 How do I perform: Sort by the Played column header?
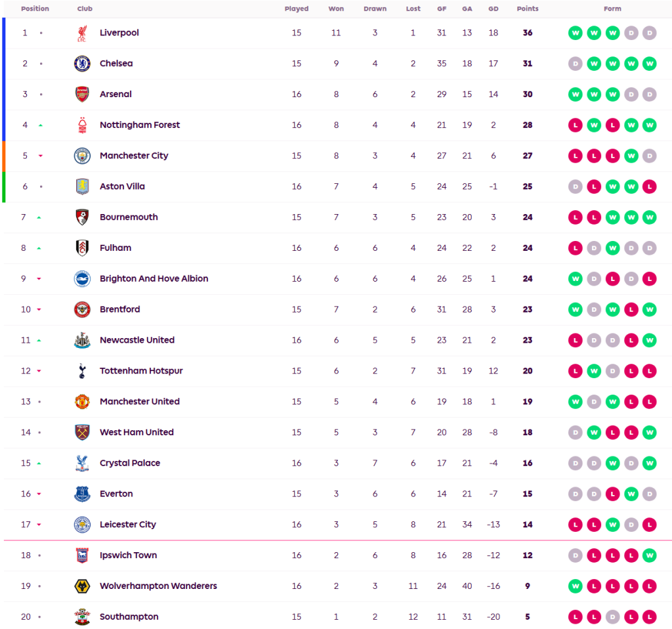coord(297,9)
